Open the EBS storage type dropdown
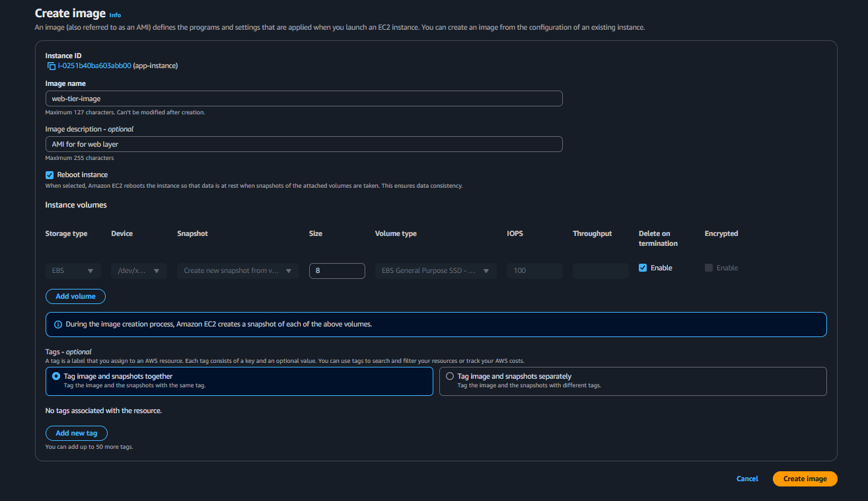This screenshot has width=868, height=501. [x=73, y=271]
